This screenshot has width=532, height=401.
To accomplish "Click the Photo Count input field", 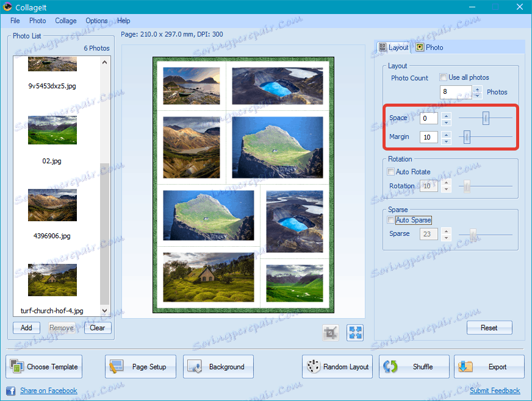I will tap(456, 92).
